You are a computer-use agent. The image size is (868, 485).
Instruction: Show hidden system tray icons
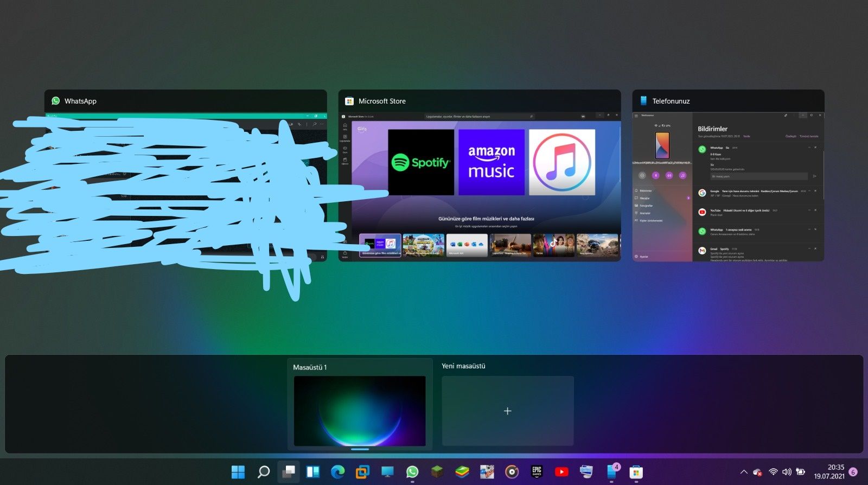[x=744, y=472]
